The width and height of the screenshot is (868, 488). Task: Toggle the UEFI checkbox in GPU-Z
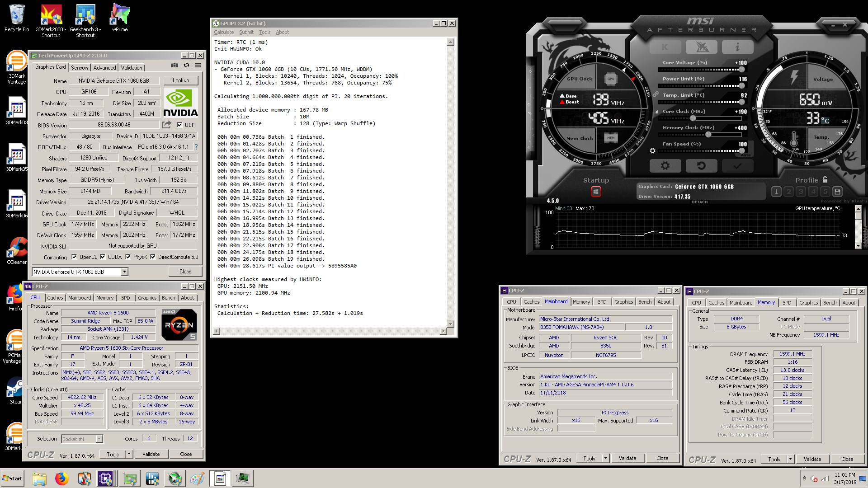tap(179, 125)
